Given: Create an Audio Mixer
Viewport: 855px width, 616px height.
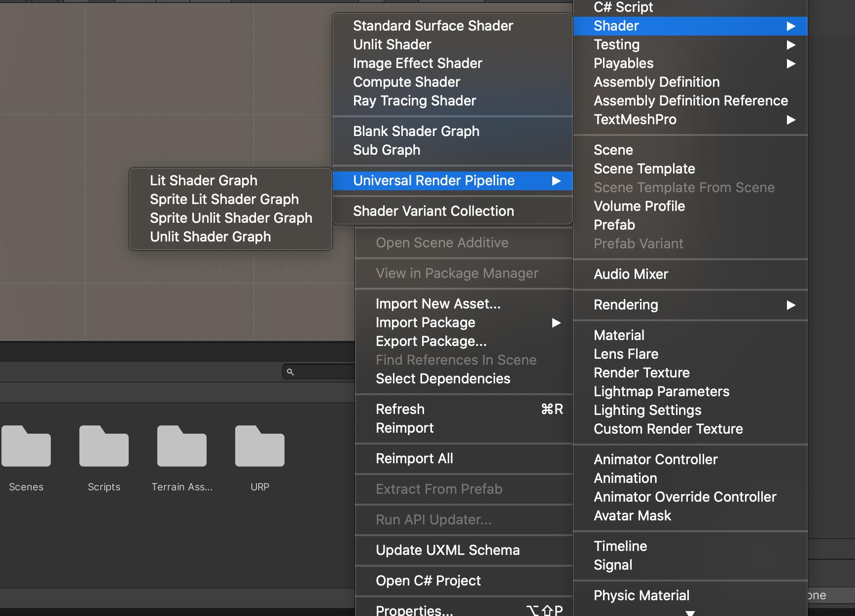Looking at the screenshot, I should 690,274.
